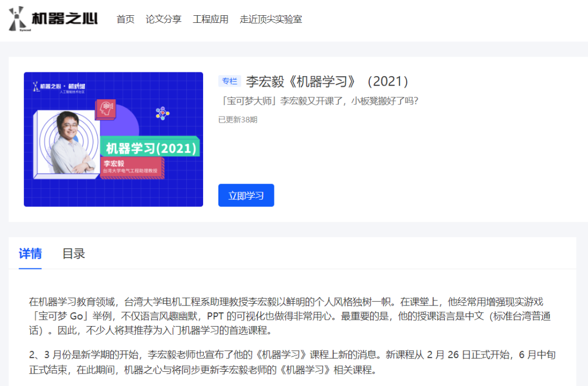Screen dimensions: 588x386
Task: Click the subtitle about 宝可梦大师 李宏毅
Action: point(318,101)
